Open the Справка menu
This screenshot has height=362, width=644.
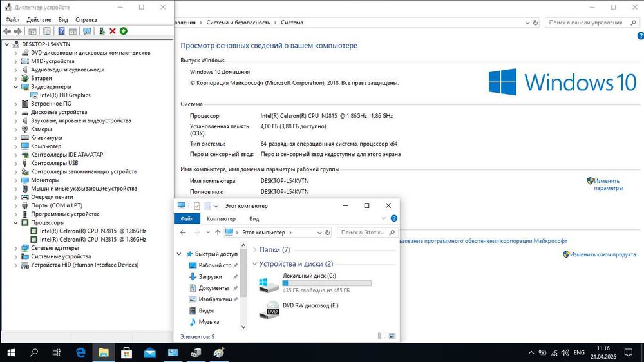pos(86,20)
